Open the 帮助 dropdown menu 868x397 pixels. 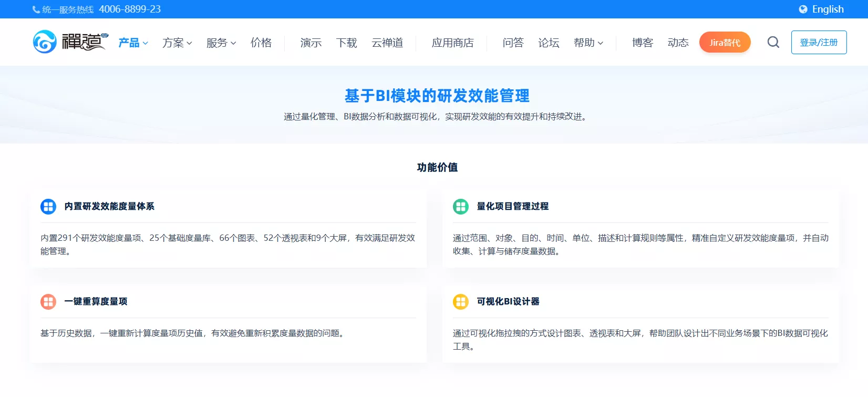588,43
